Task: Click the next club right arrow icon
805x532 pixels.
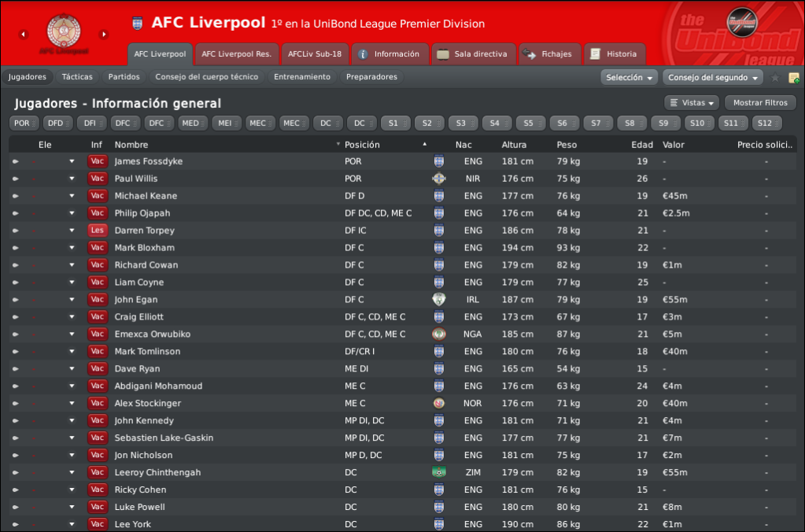Action: 104,35
